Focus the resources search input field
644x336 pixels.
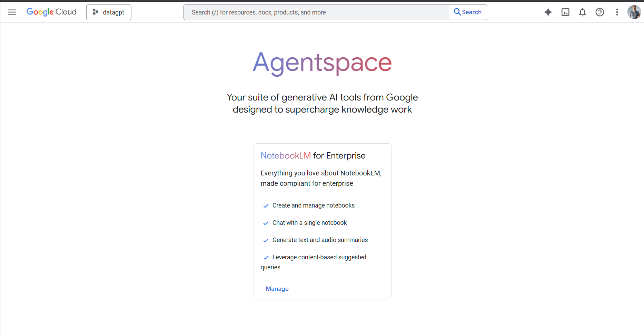pos(316,12)
